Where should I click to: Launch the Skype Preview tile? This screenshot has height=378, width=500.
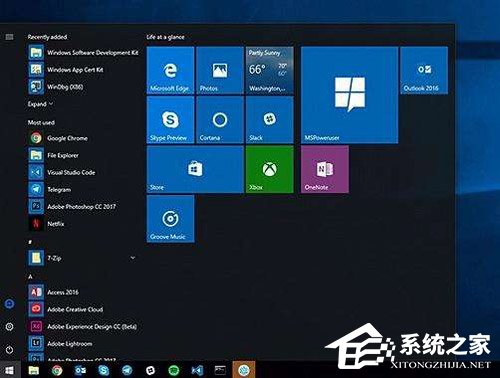pos(170,120)
